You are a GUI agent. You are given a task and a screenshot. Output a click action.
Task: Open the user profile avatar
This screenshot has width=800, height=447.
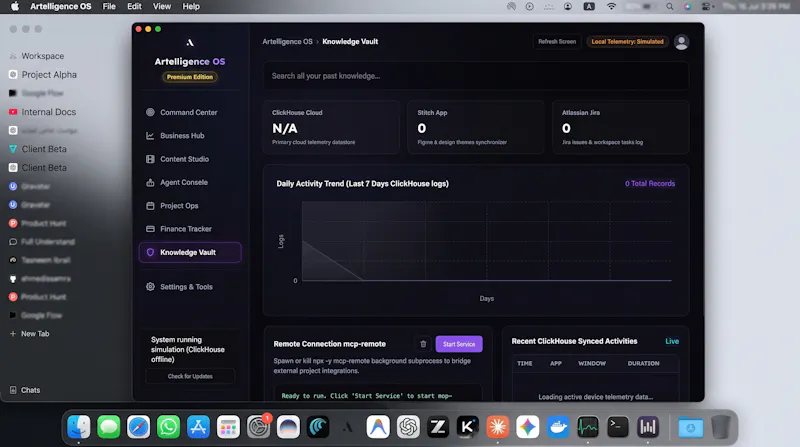tap(681, 42)
